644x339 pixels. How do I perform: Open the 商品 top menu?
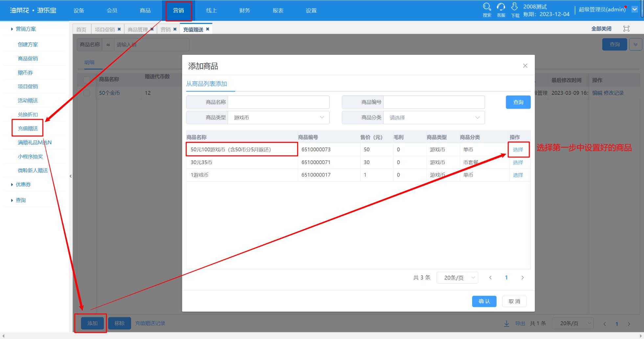click(145, 11)
